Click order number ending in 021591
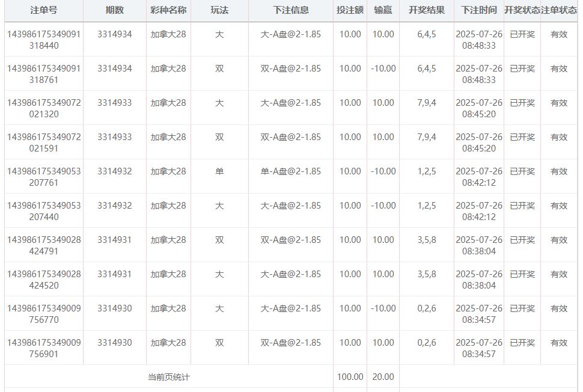 coord(44,142)
